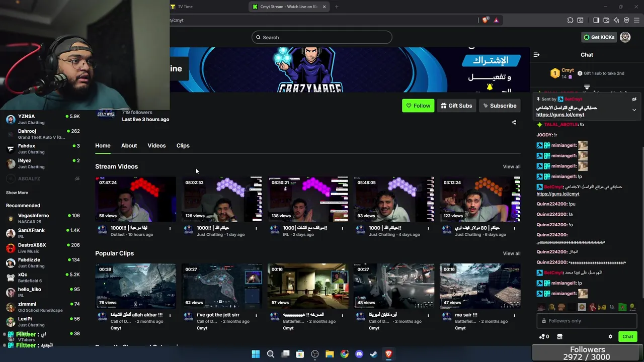Open Brave Rewards triangle icon
644x362 pixels.
496,20
